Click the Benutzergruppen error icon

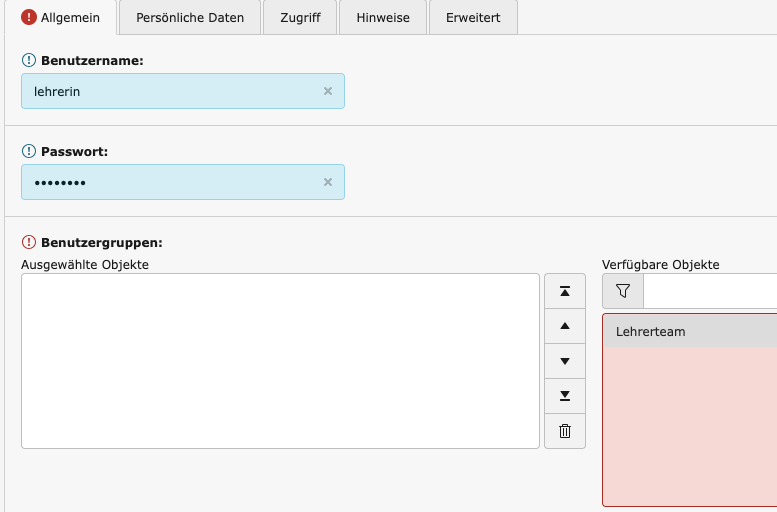(29, 242)
